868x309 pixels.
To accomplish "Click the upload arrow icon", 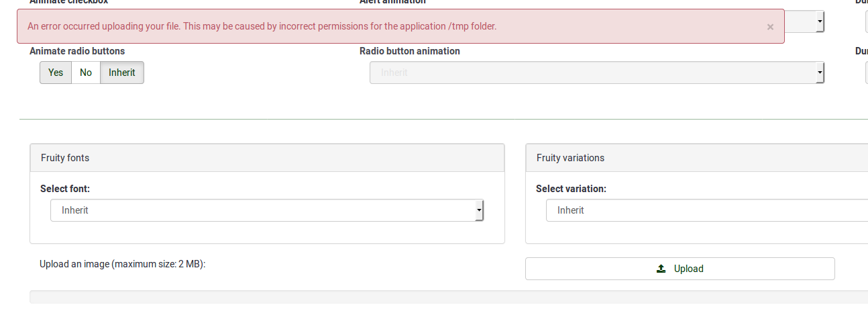I will (x=661, y=269).
